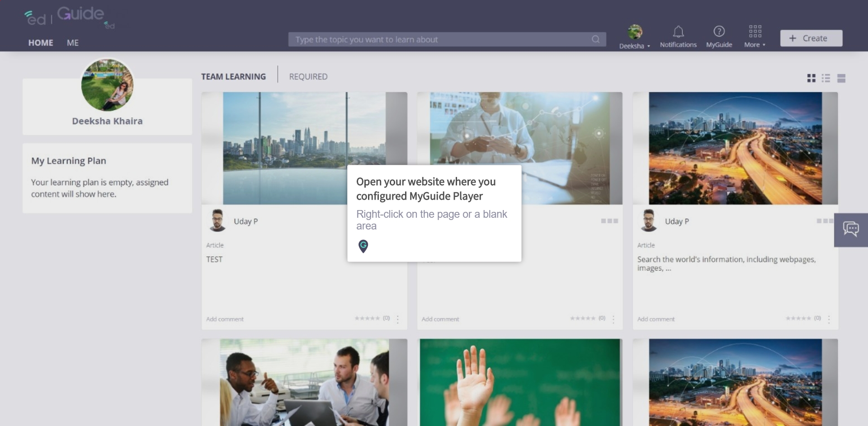Open the chat widget on right edge
868x426 pixels.
851,229
